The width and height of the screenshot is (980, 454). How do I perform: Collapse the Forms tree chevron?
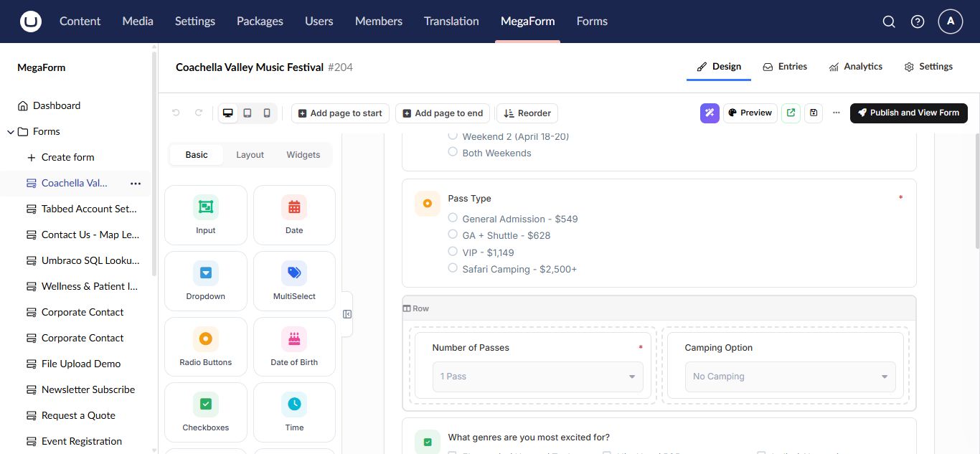click(11, 132)
